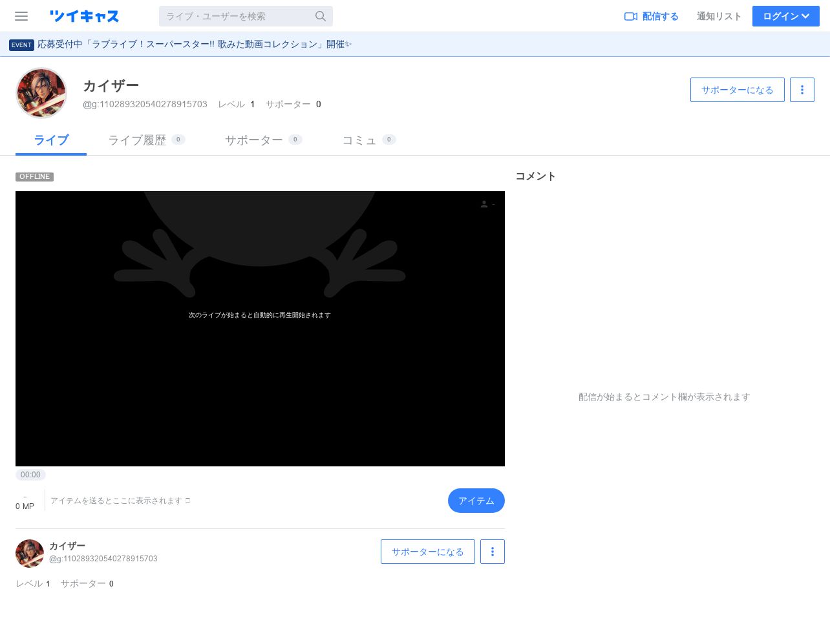
Task: Open the header three-dot options menu
Action: [x=802, y=90]
